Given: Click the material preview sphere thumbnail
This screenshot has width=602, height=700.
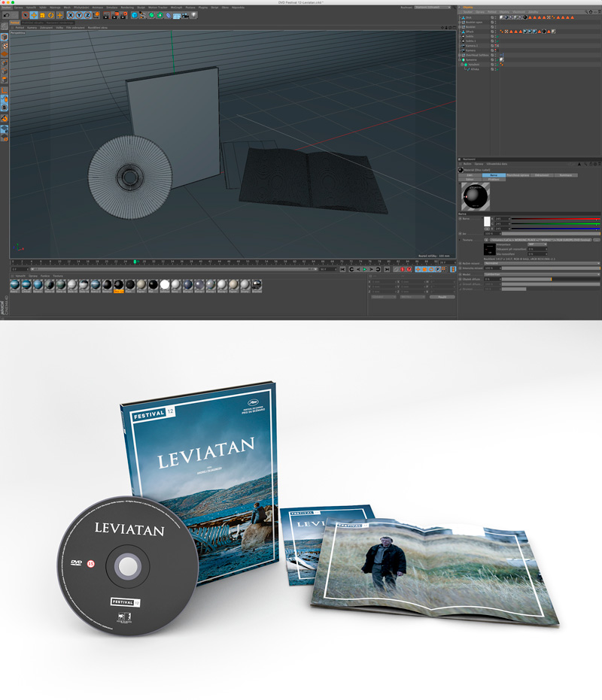Looking at the screenshot, I should 476,196.
